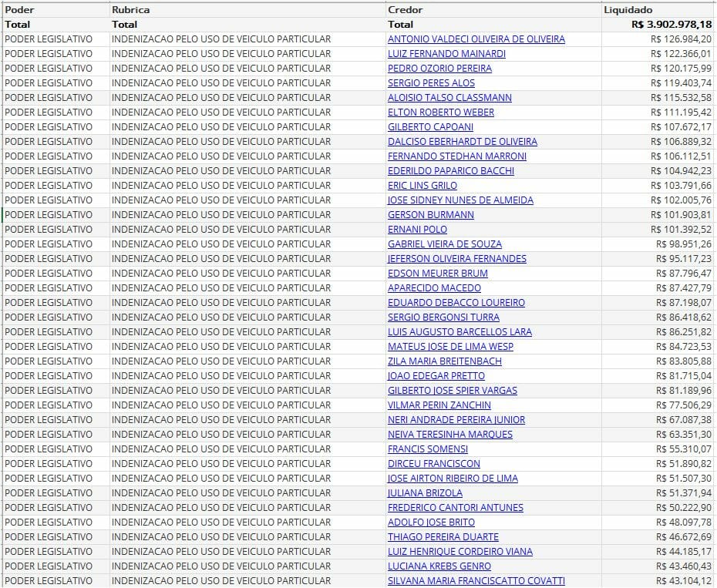Select GERSON BURMANN creditor link

coord(431,215)
